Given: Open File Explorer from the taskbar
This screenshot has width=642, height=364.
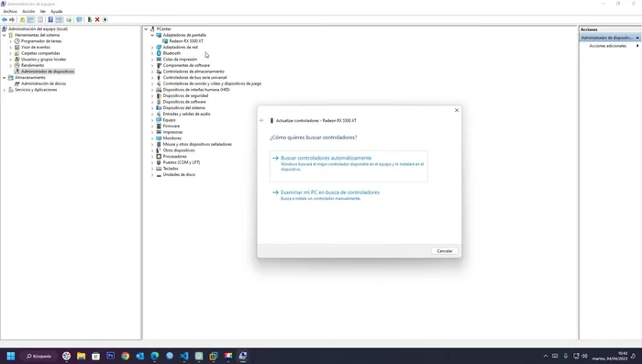Looking at the screenshot, I should coord(81,356).
